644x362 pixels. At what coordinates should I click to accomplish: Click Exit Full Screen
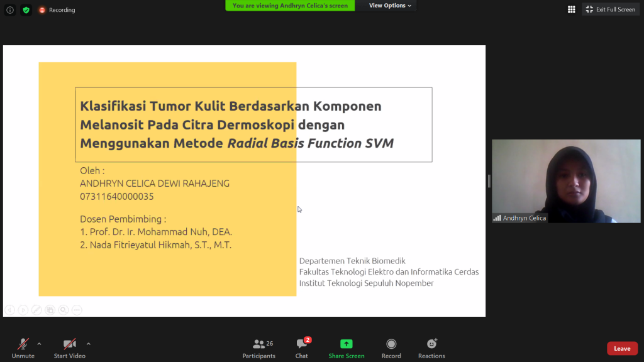coord(611,9)
